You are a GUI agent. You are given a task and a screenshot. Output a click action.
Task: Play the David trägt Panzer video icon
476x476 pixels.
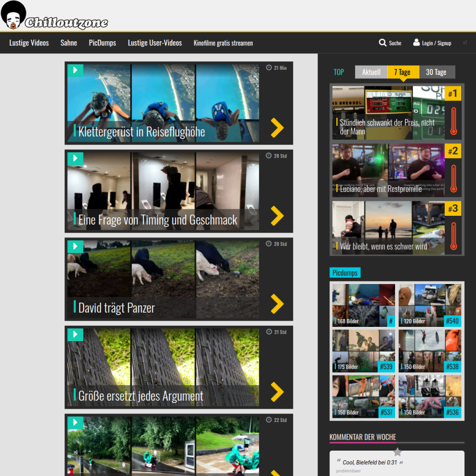[75, 246]
